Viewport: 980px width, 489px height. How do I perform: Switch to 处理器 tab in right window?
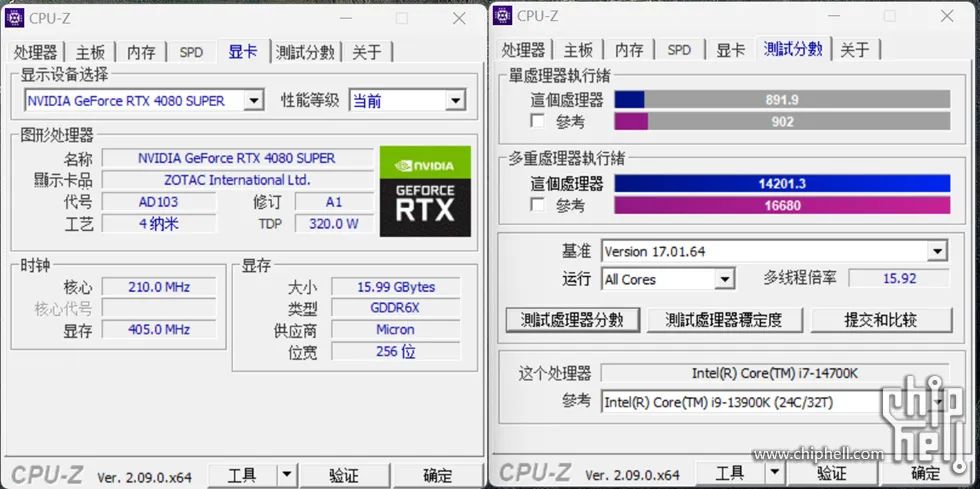coord(523,49)
